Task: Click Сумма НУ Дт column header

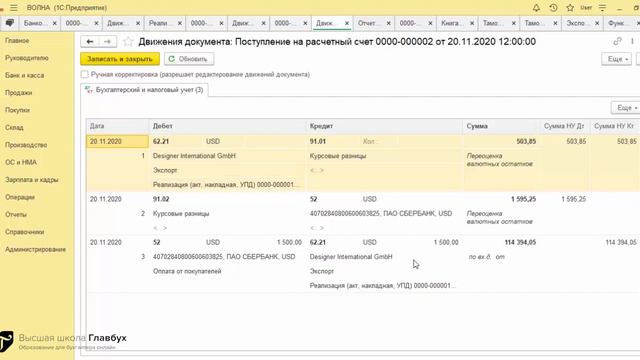Action: 564,126
